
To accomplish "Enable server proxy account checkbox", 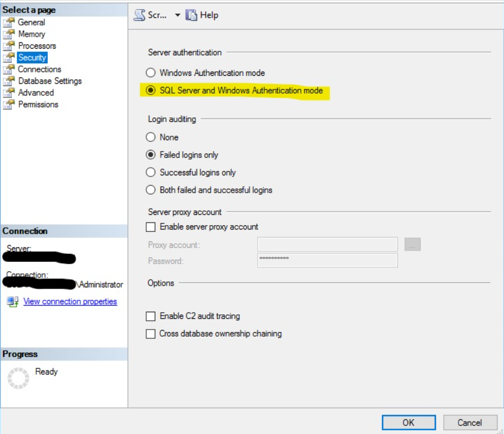I will (x=150, y=227).
